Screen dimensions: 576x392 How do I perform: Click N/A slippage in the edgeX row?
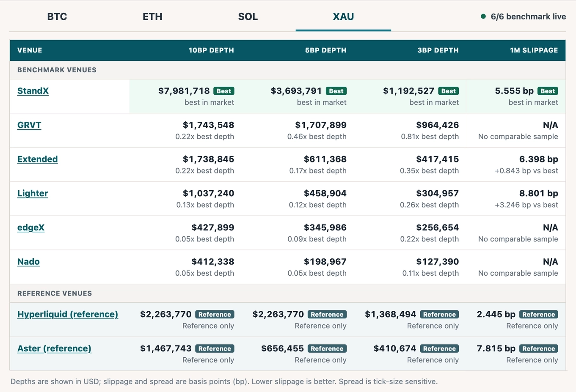click(x=550, y=228)
